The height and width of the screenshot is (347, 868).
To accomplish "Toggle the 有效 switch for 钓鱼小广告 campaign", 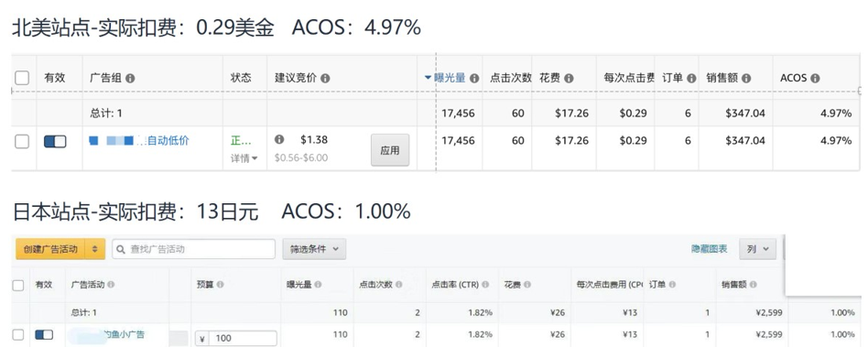I will click(x=44, y=334).
